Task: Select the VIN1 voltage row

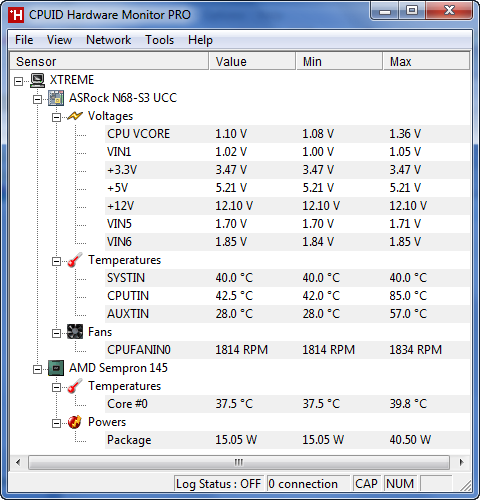Action: [x=287, y=152]
